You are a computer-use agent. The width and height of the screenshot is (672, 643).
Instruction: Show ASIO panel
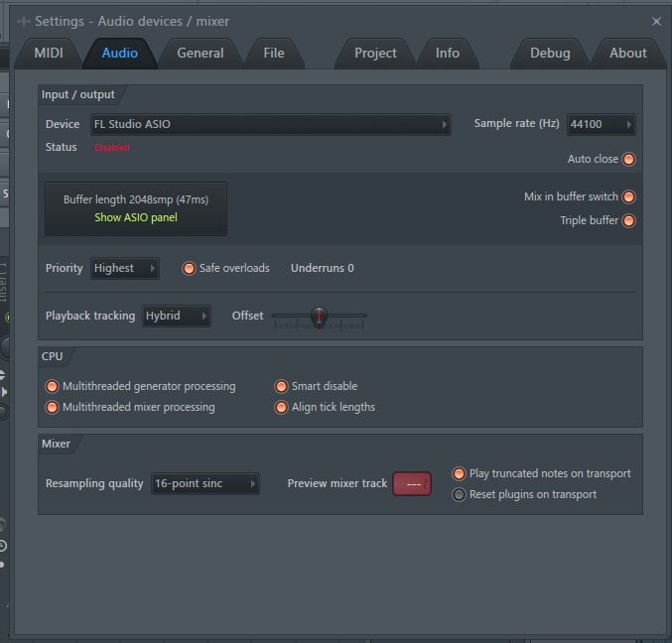136,217
